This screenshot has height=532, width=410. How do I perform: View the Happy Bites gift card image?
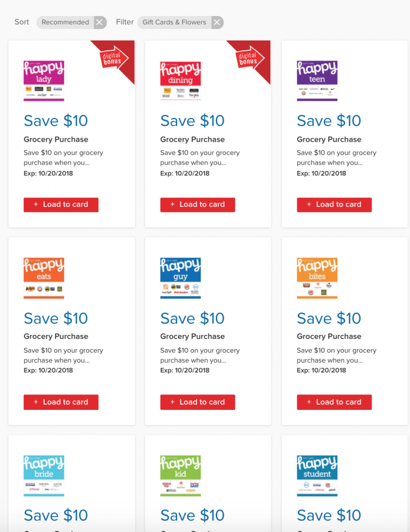tap(317, 278)
